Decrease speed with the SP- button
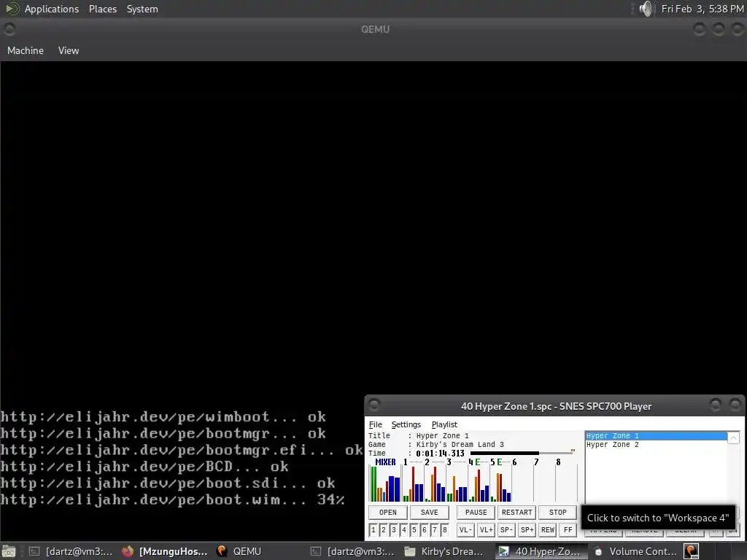The width and height of the screenshot is (747, 560). coord(506,529)
